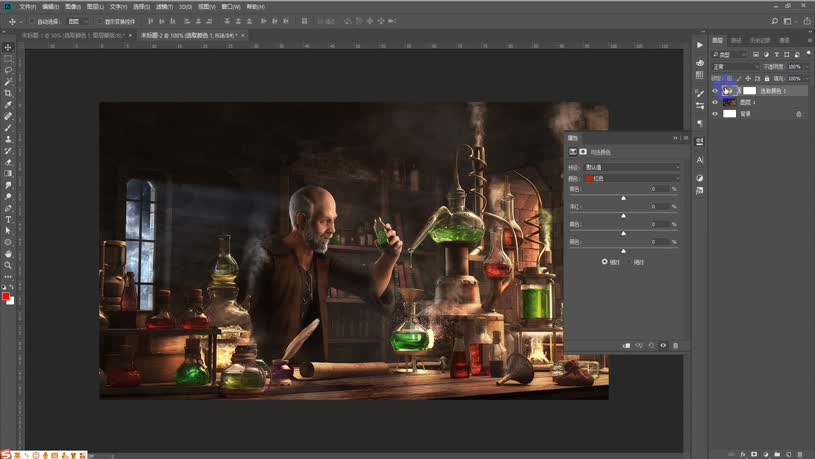Open the Properties panel flyout menu
The width and height of the screenshot is (815, 459).
(x=686, y=138)
